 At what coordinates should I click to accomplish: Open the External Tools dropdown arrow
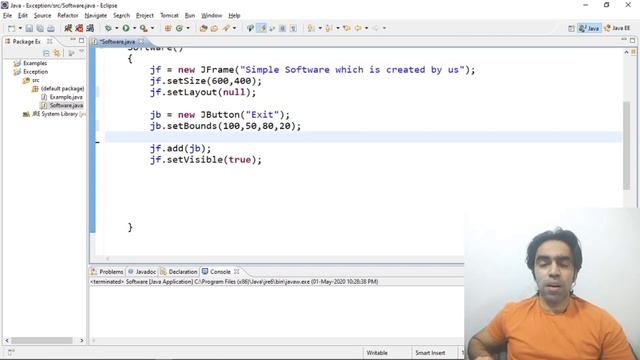click(x=153, y=28)
